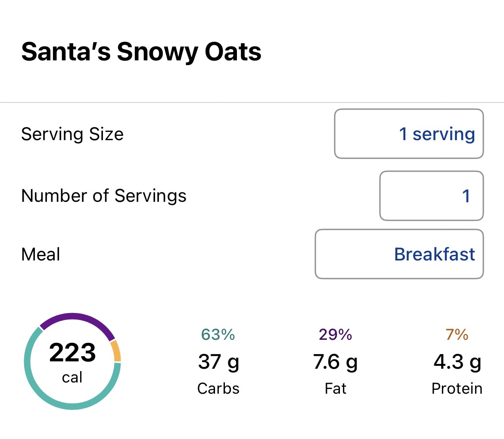Select the orange protein segment of the ring
The image size is (504, 439).
(115, 351)
